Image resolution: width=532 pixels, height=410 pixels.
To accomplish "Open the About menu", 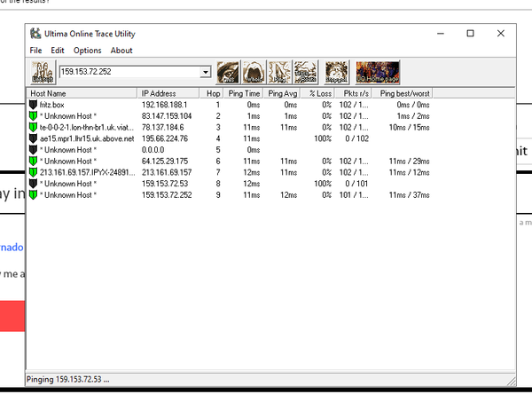I will pyautogui.click(x=121, y=51).
